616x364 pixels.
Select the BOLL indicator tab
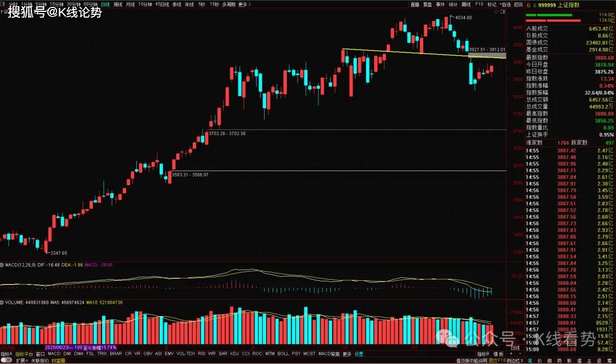[283, 354]
